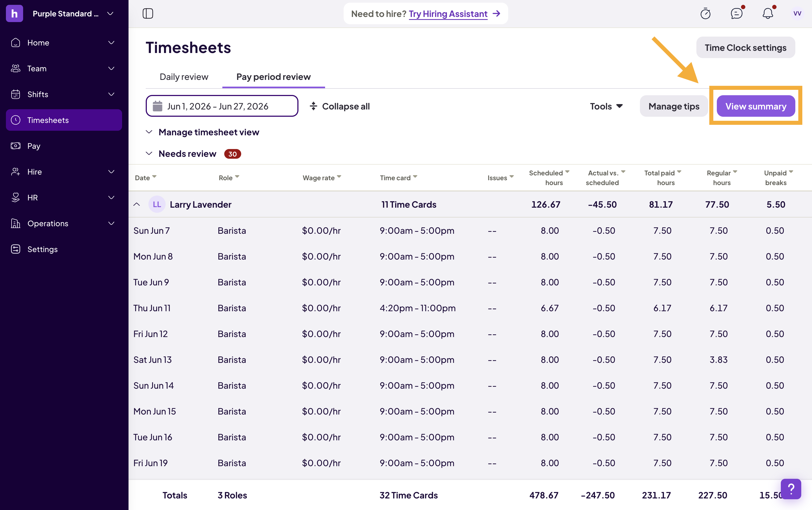Collapse Larry Lavender's time card rows
812x510 pixels.
tap(137, 204)
